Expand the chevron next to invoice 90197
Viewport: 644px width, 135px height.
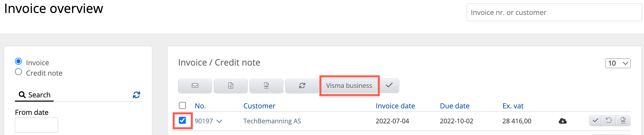219,121
